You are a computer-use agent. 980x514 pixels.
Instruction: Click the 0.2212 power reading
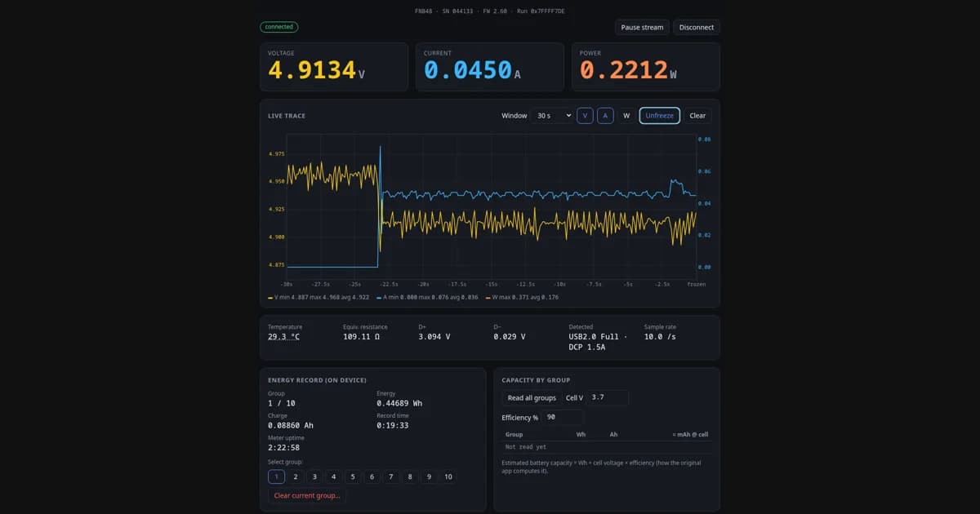(624, 70)
